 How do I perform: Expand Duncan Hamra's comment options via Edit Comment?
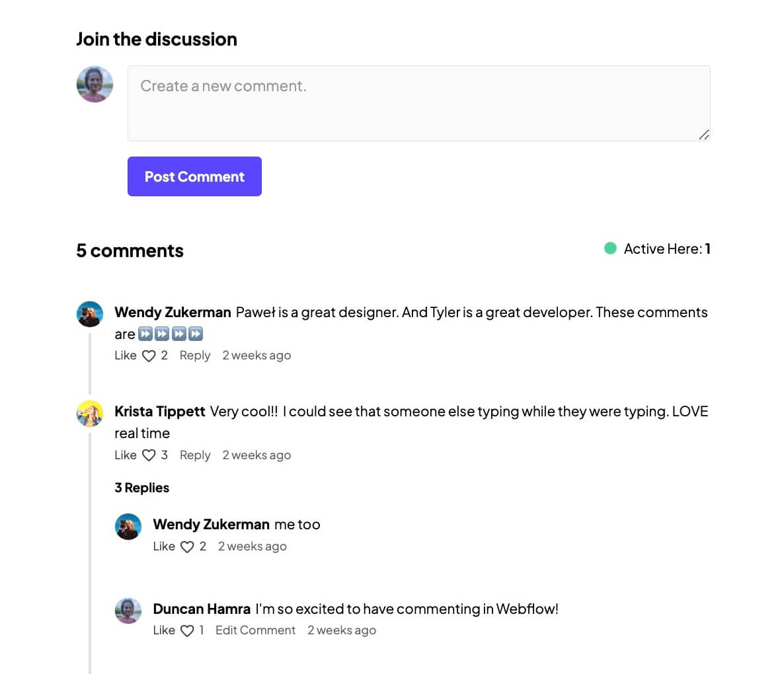tap(255, 630)
